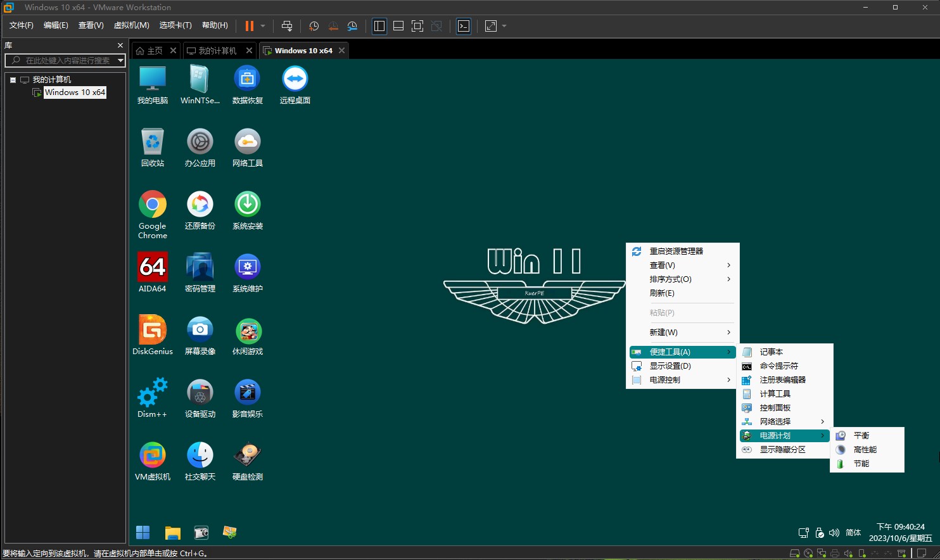
Task: Open the 设备驱动 desktop icon
Action: click(x=200, y=398)
